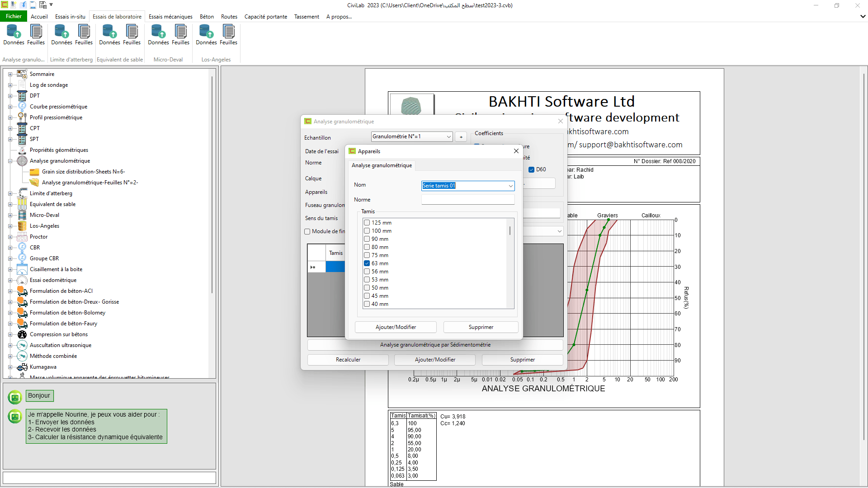The width and height of the screenshot is (868, 488).
Task: Select Auscultation ultrasonique icon
Action: coord(22,345)
